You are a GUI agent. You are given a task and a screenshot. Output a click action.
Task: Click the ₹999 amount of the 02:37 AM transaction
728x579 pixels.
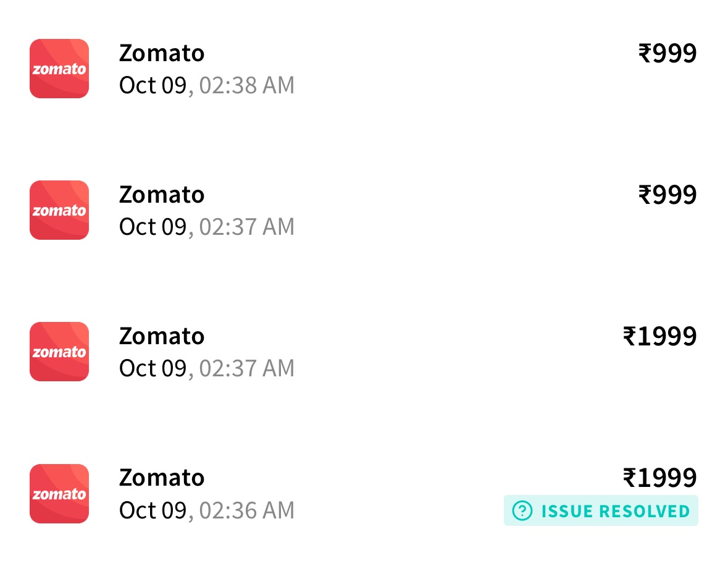(667, 195)
